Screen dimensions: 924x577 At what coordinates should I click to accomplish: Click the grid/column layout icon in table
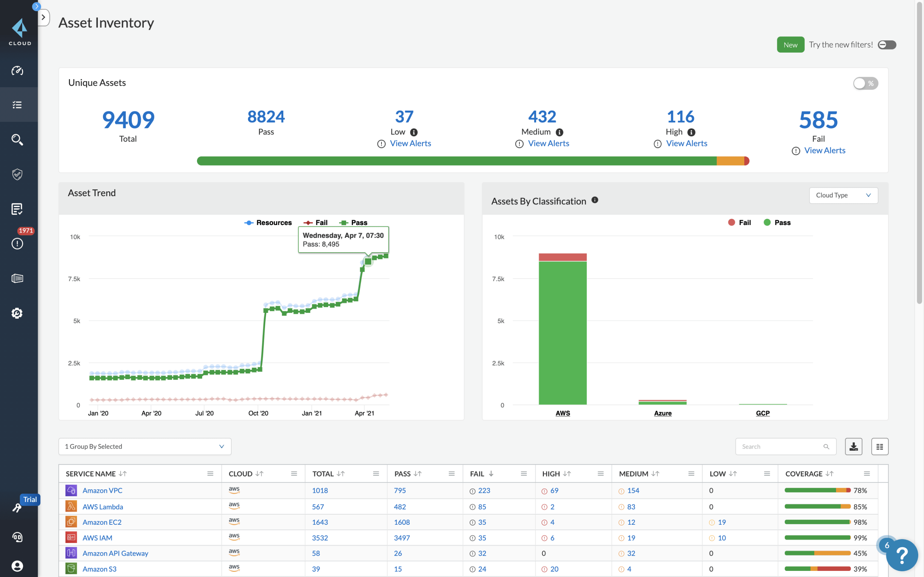[x=879, y=446]
